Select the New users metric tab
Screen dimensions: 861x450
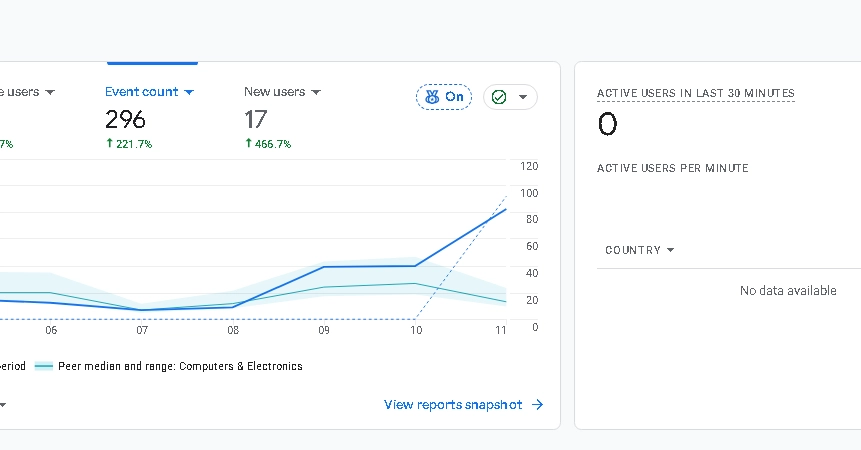pos(282,117)
